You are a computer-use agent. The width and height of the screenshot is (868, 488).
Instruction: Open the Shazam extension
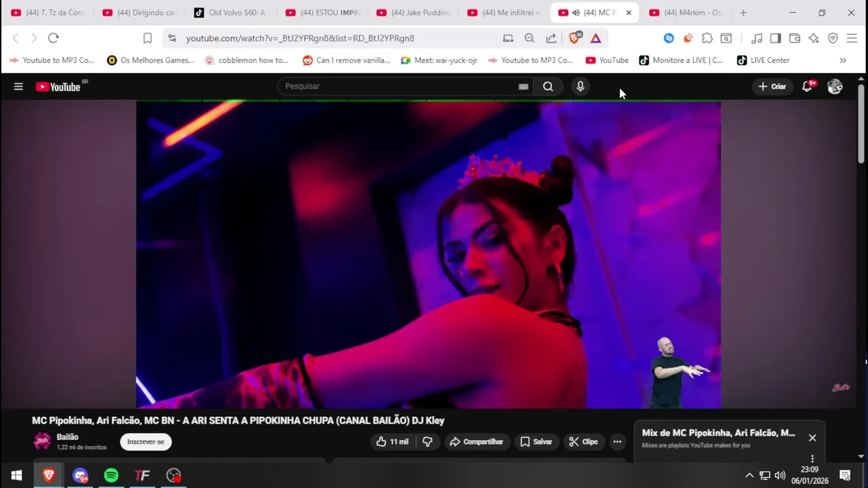point(669,39)
